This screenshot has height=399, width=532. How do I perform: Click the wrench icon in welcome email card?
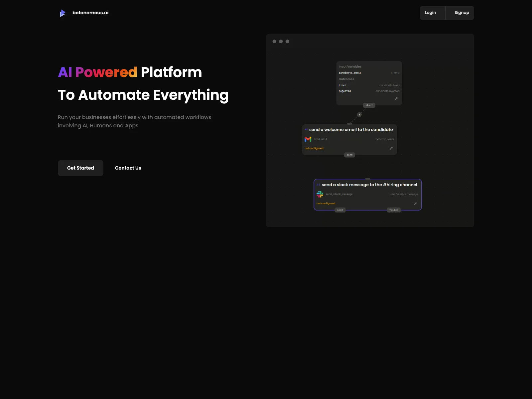pyautogui.click(x=391, y=148)
